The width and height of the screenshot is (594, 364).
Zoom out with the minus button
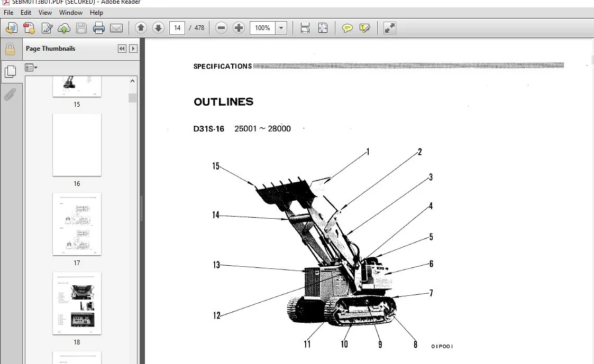pos(221,27)
